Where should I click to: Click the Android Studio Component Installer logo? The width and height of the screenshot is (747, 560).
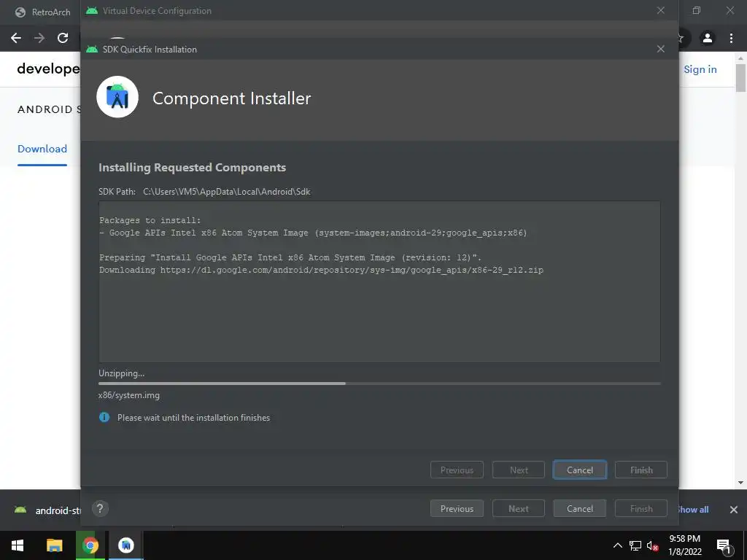point(117,97)
